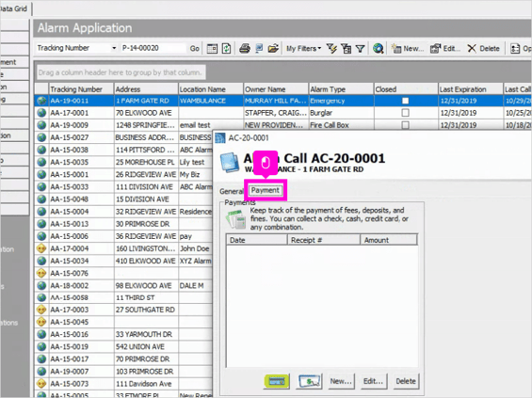Click the plain funnel filter icon
Image resolution: width=532 pixels, height=398 pixels.
click(360, 49)
